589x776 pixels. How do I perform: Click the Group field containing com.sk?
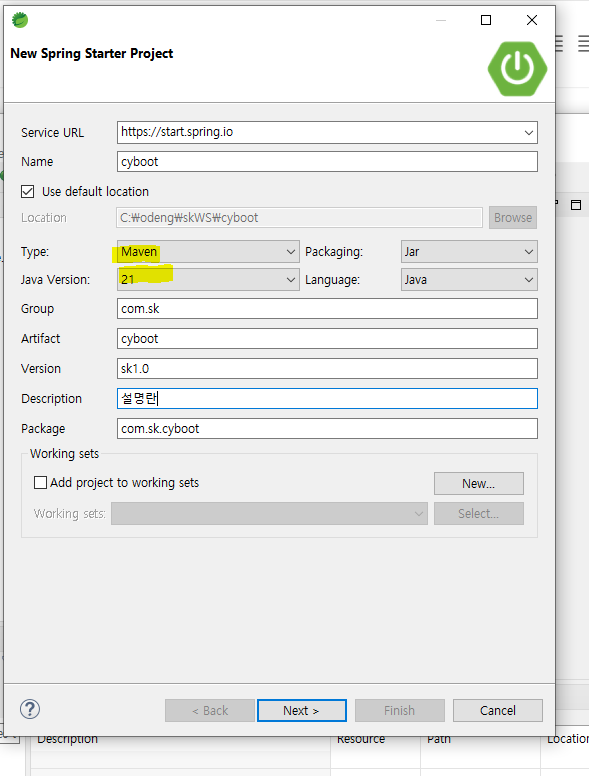327,309
